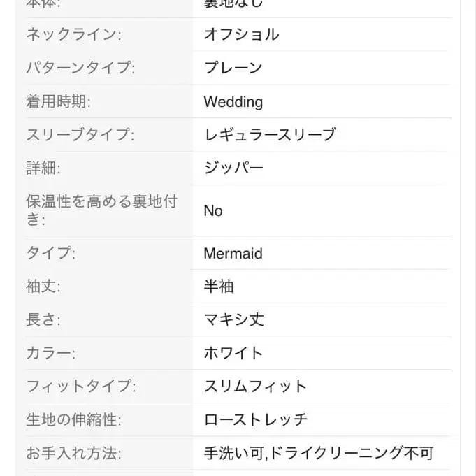The height and width of the screenshot is (476, 476).
Task: Click the スリムフィット fit type value
Action: tap(255, 387)
